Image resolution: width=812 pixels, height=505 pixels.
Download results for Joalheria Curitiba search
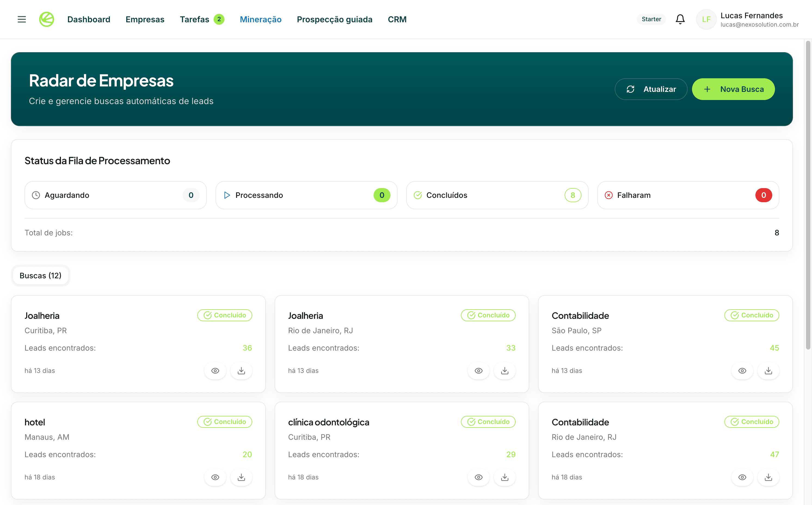(241, 371)
